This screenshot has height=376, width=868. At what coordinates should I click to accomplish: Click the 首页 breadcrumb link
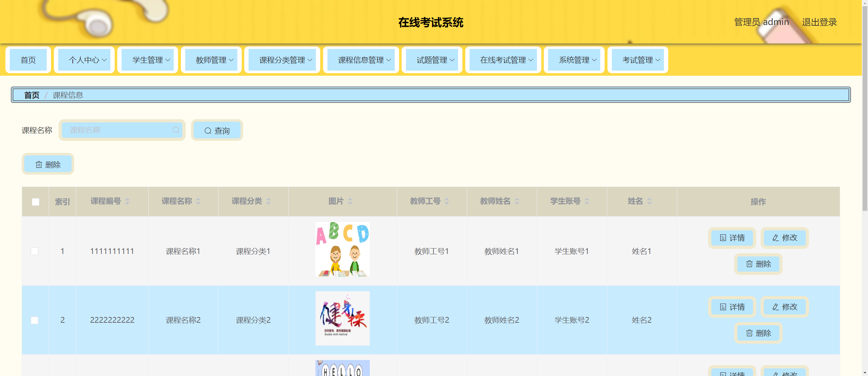32,95
